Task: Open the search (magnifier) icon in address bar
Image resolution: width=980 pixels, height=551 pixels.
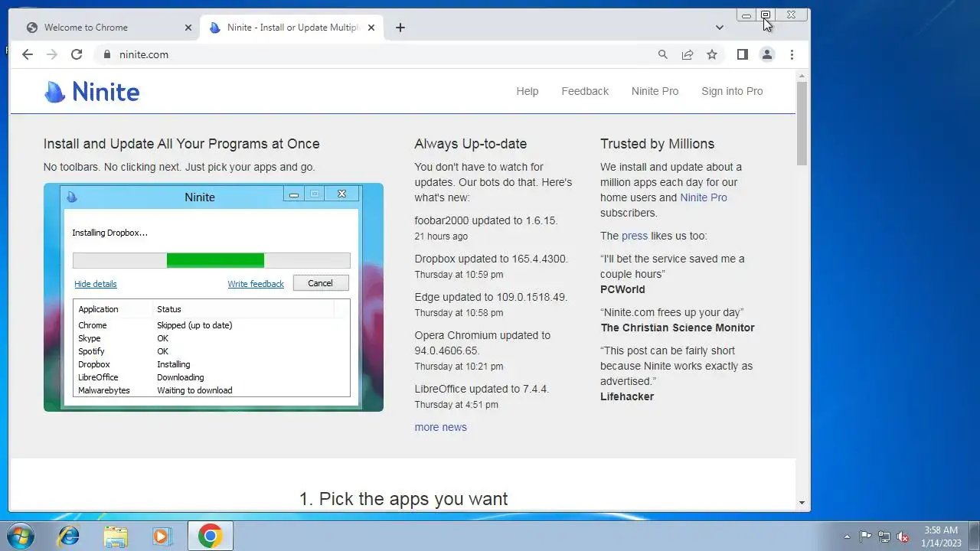Action: [x=663, y=54]
